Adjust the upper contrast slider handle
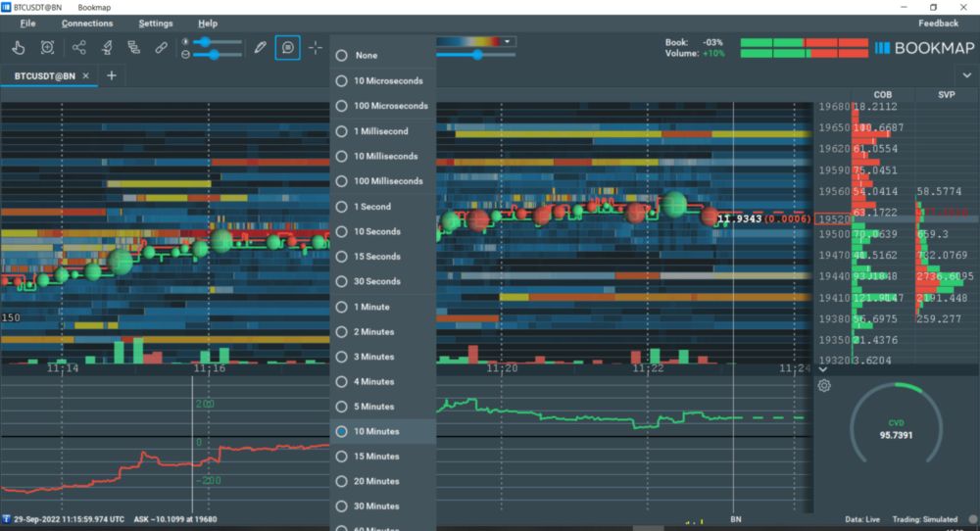 206,42
